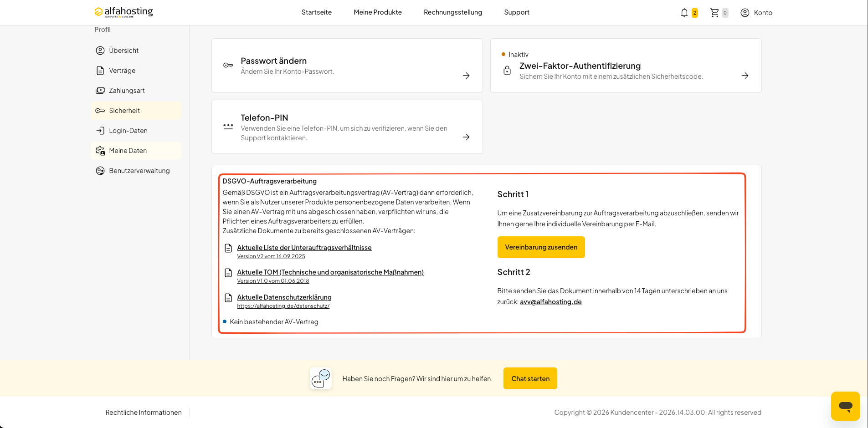Image resolution: width=868 pixels, height=428 pixels.
Task: Go to Startseite in top navigation
Action: [317, 12]
